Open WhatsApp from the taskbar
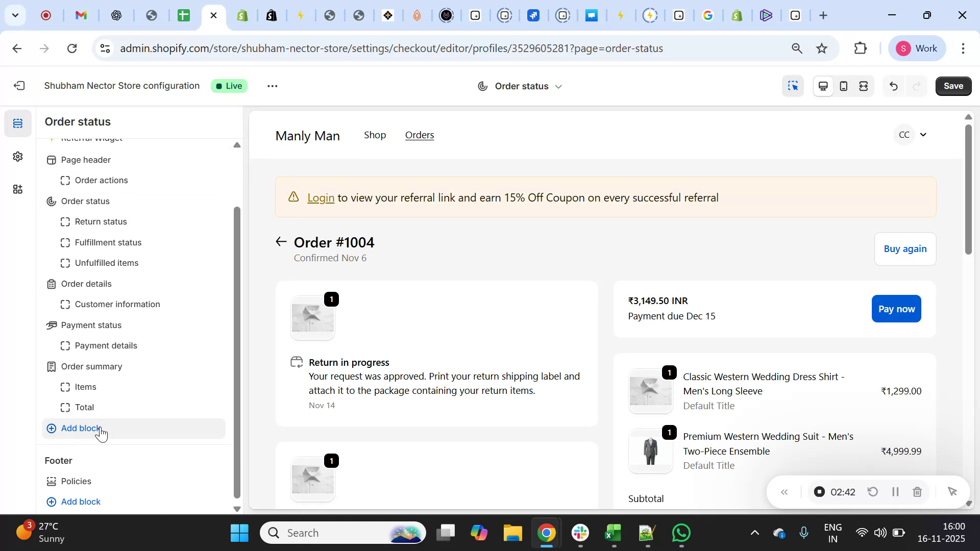Viewport: 980px width, 551px height. coord(681,532)
